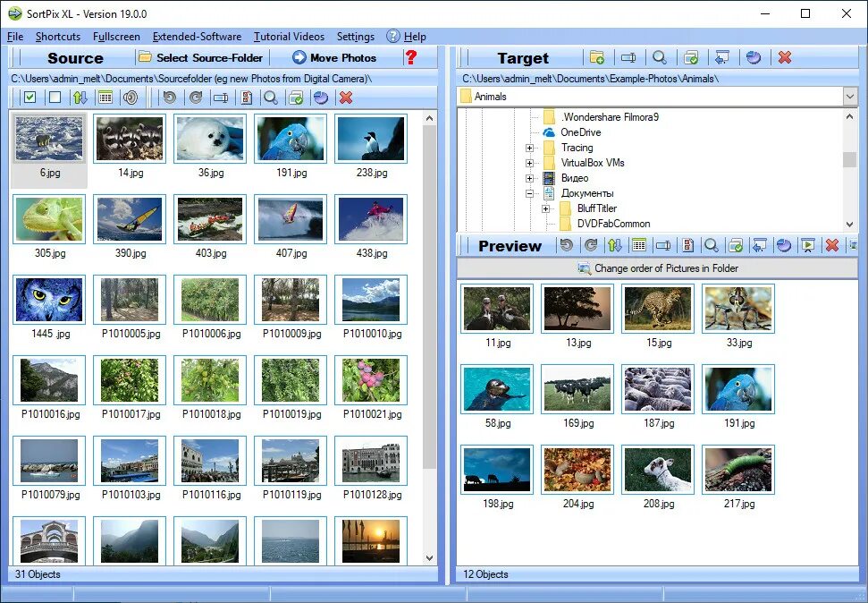Select the .Wondershare Filmora9 folder
This screenshot has height=603, width=868.
(610, 117)
